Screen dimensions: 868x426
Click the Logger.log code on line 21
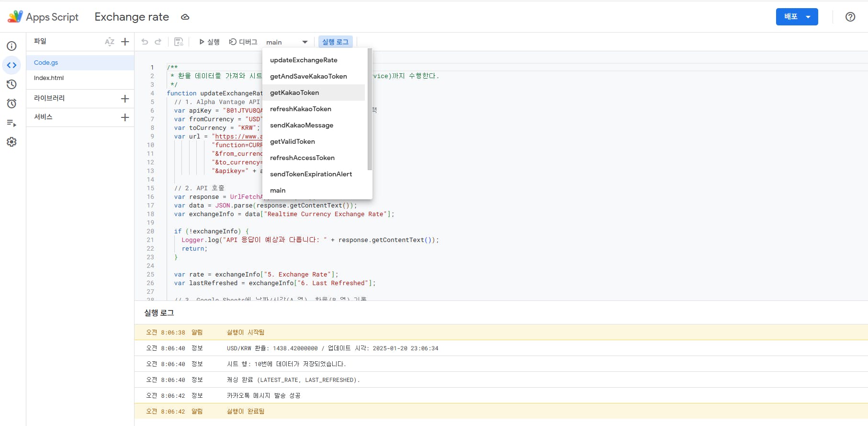310,240
